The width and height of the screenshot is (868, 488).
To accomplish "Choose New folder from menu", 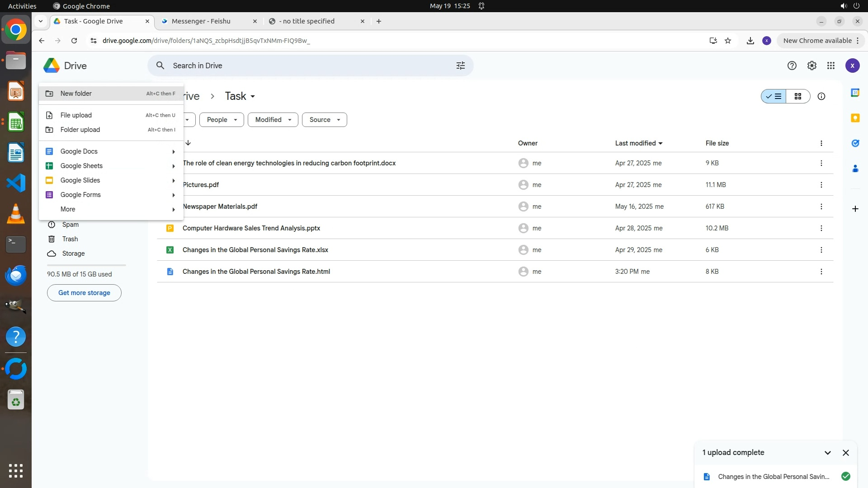I will tap(76, 94).
